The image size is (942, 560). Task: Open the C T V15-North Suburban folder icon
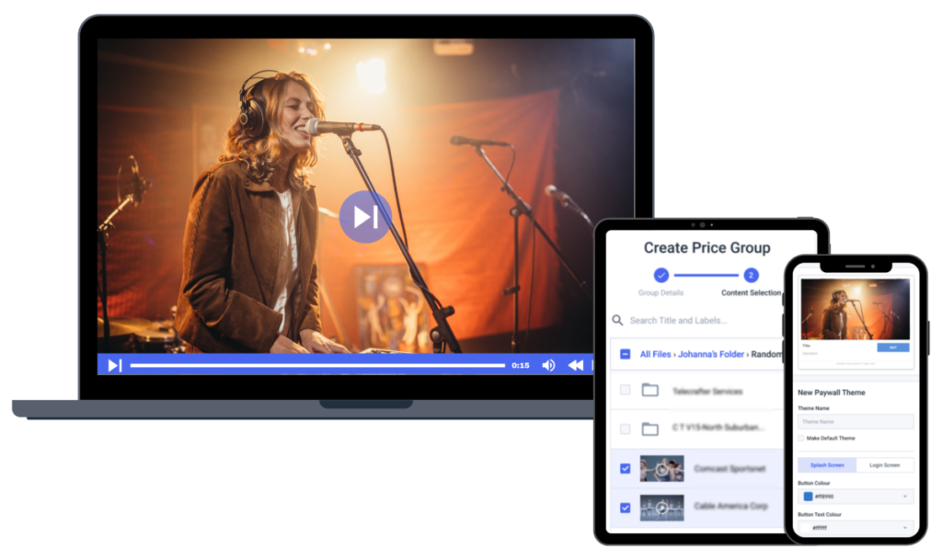click(650, 429)
